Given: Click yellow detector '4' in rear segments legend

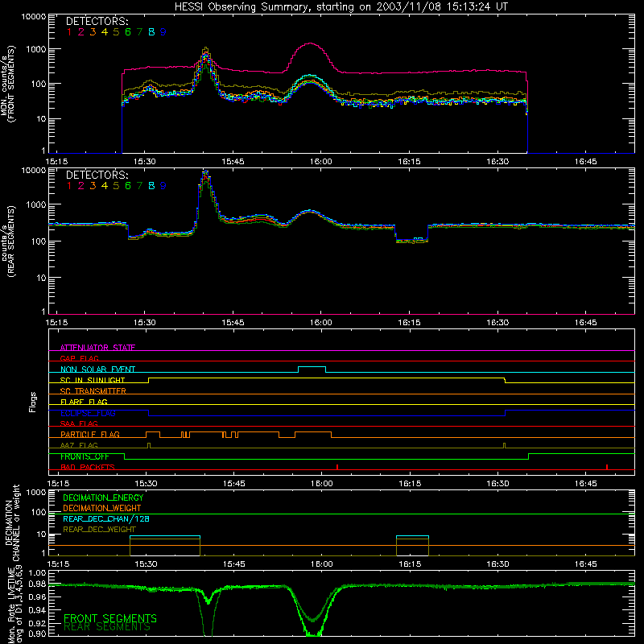Looking at the screenshot, I should click(x=105, y=186).
